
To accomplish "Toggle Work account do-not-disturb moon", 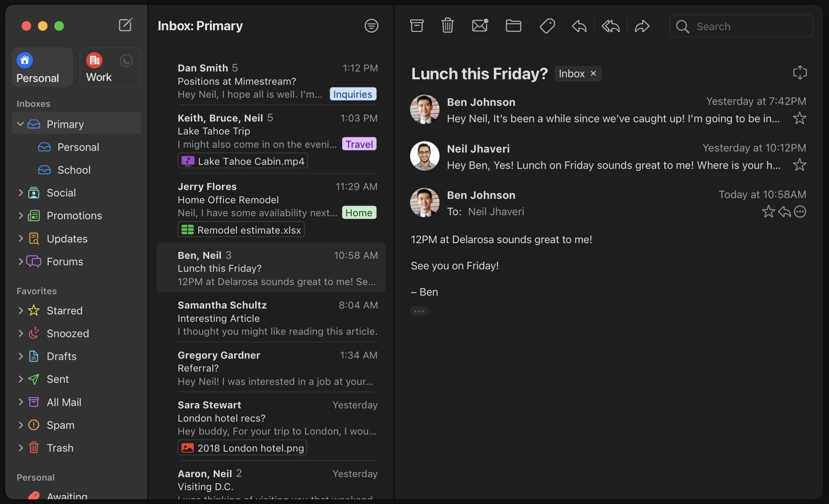I will coord(126,61).
